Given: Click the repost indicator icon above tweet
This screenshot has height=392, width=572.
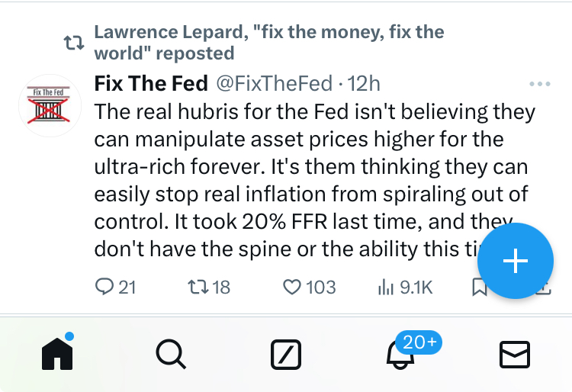Looking at the screenshot, I should (74, 43).
